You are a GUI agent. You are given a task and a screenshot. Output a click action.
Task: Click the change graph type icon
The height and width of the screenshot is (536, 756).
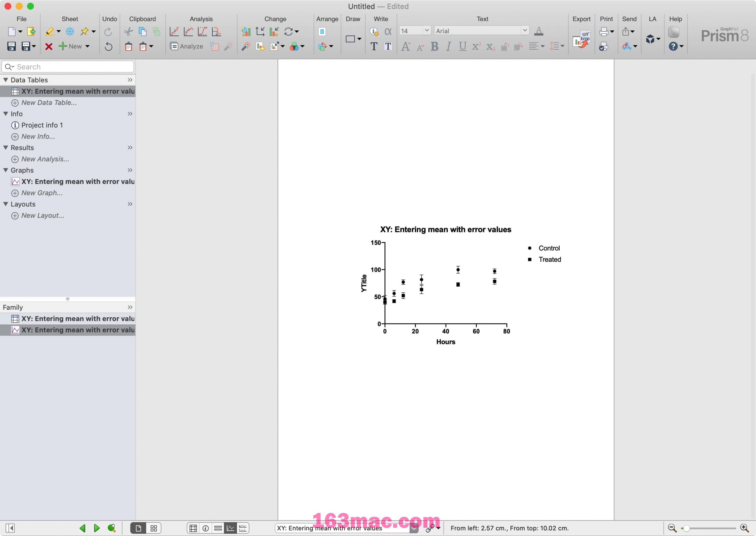click(246, 32)
